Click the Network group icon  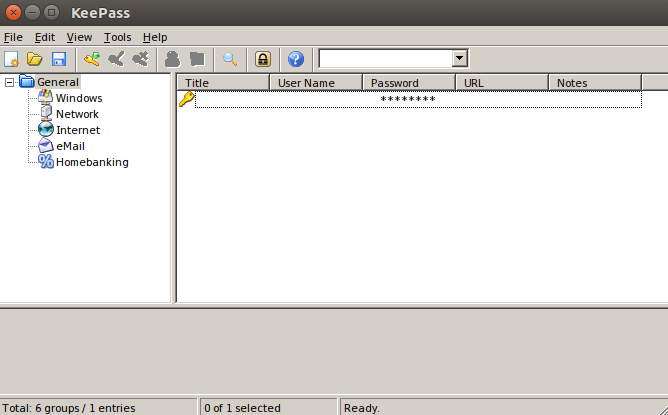point(46,114)
